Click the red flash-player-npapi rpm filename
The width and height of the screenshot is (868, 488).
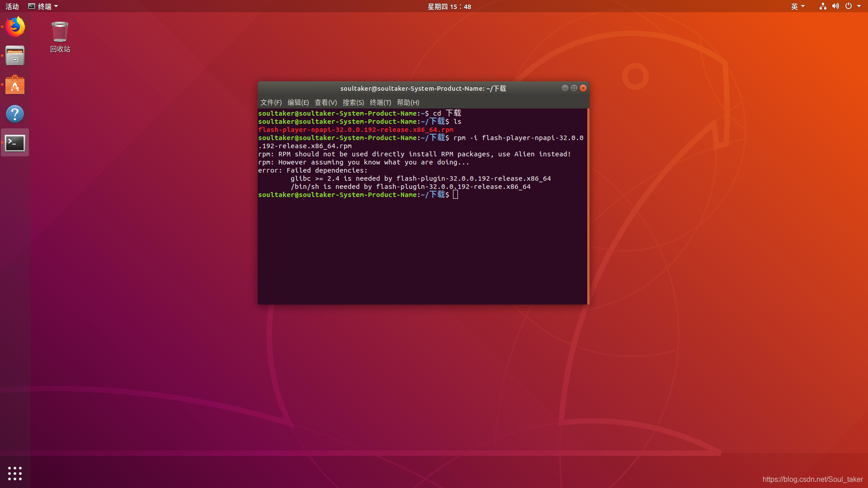tap(355, 130)
